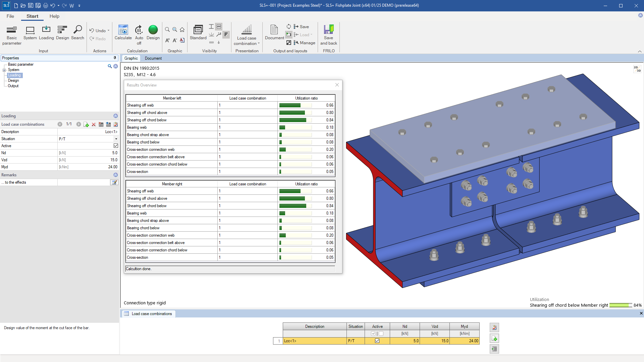Save the output layout
644x362 pixels.
(301, 27)
